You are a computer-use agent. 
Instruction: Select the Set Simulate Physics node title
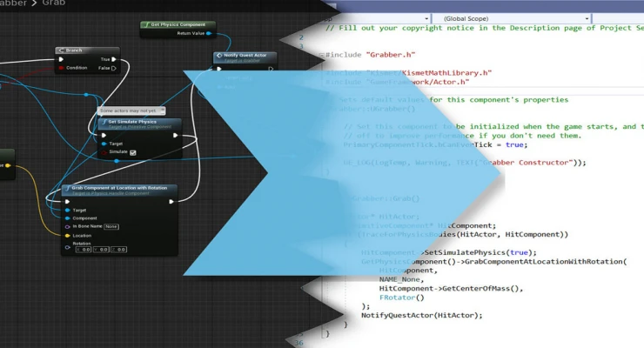click(132, 122)
